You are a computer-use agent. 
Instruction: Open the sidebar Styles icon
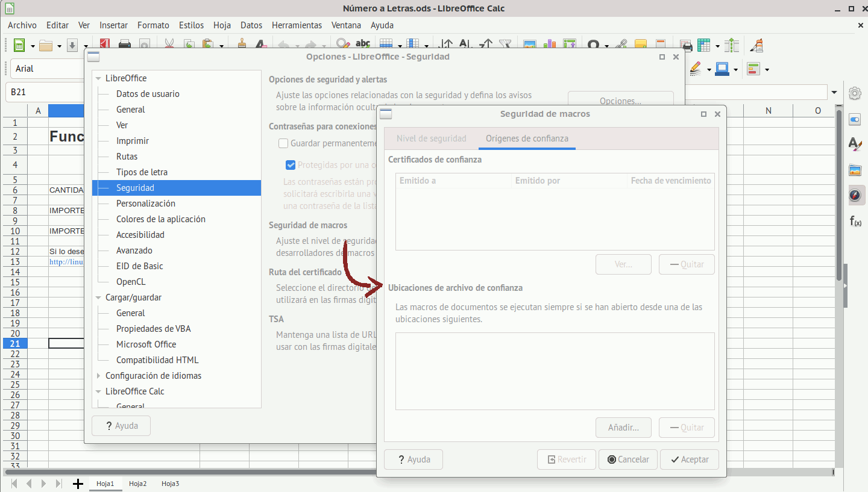855,144
